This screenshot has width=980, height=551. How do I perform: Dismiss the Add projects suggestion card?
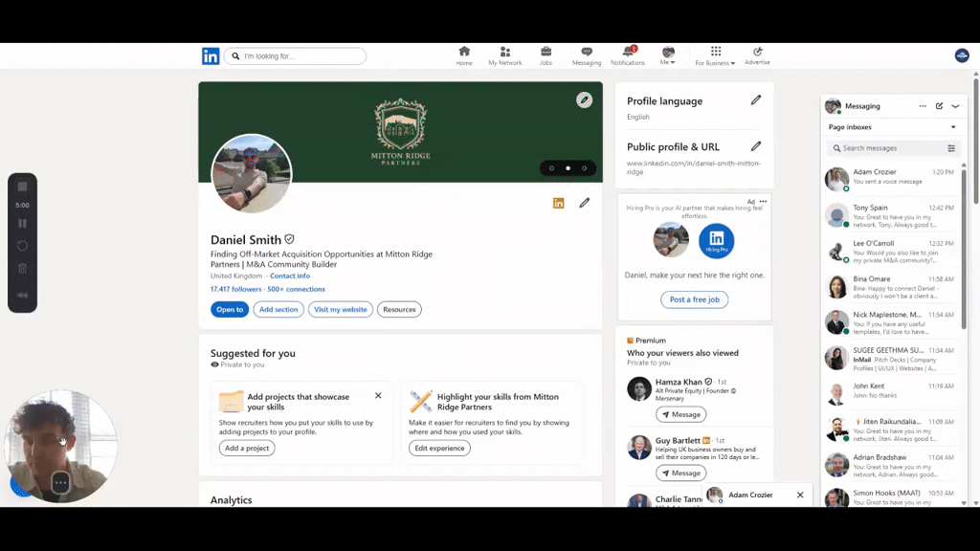(x=378, y=395)
